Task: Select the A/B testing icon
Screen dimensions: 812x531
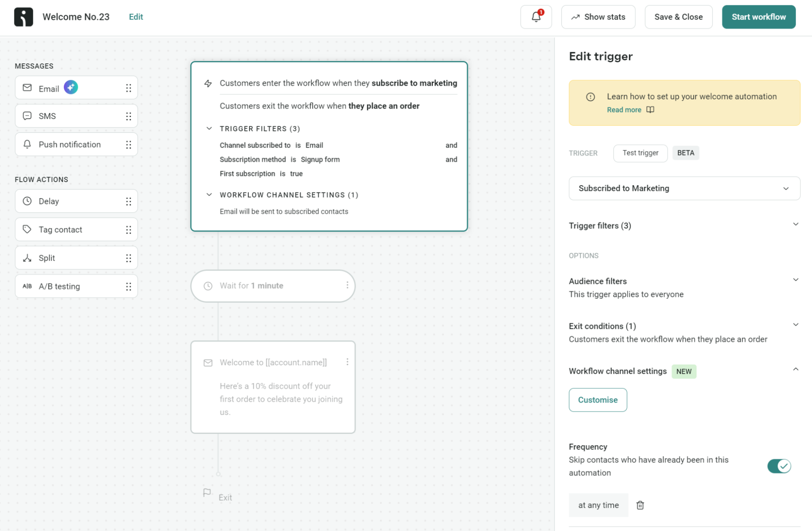Action: click(27, 286)
